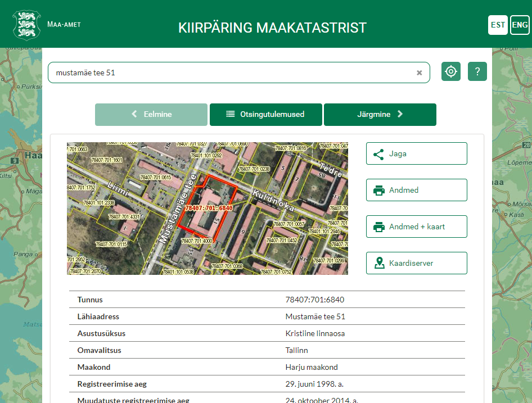Switch language to ENG
This screenshot has width=532, height=403.
click(520, 25)
